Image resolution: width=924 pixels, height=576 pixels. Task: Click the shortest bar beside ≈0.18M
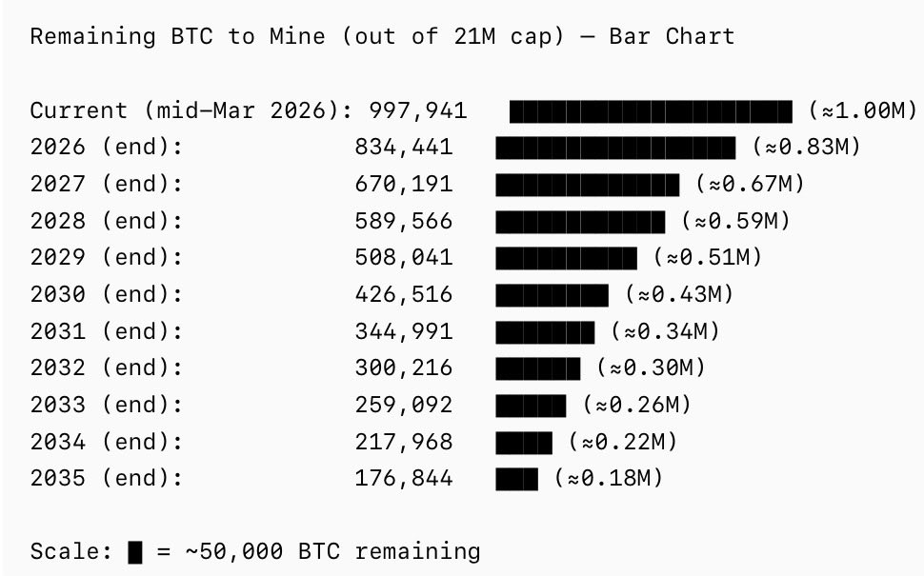tap(516, 478)
